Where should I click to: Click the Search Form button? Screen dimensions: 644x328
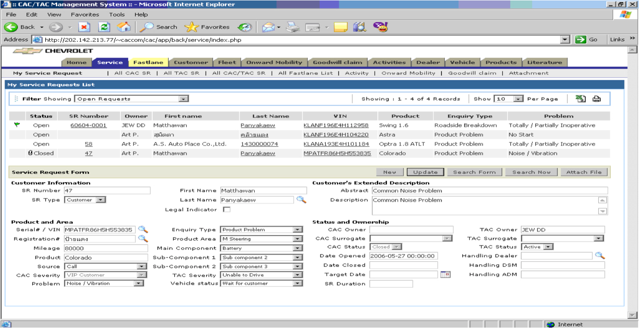[x=474, y=172]
